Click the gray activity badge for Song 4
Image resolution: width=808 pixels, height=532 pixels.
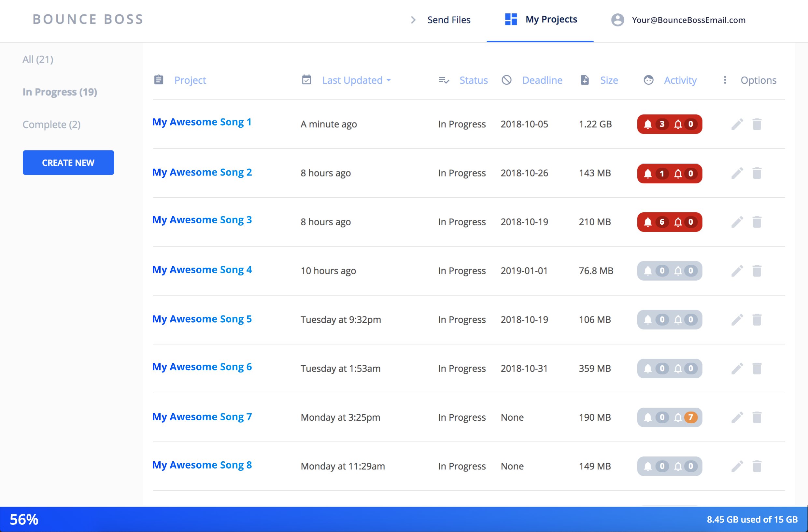pyautogui.click(x=669, y=271)
